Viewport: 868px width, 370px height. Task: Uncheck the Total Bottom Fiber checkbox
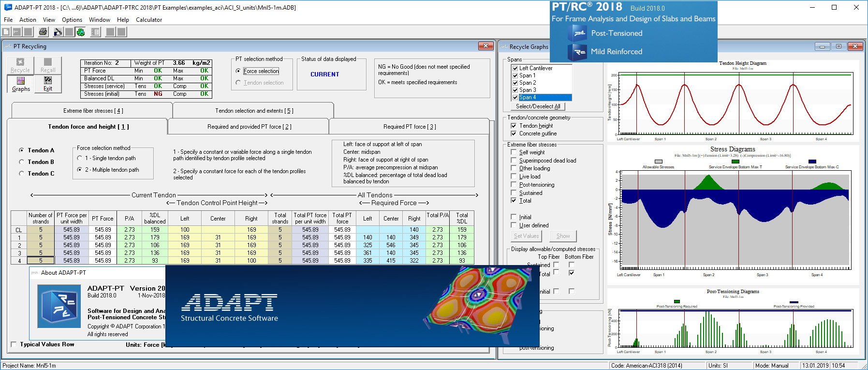pyautogui.click(x=572, y=273)
